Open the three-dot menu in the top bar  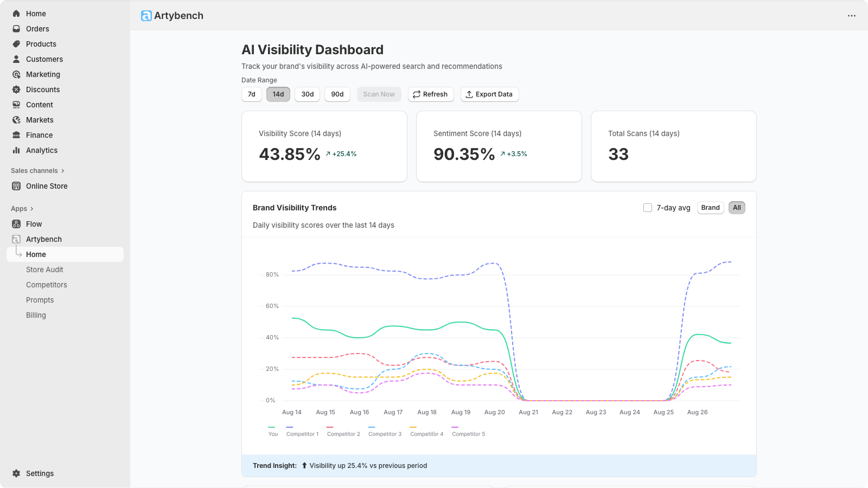850,16
